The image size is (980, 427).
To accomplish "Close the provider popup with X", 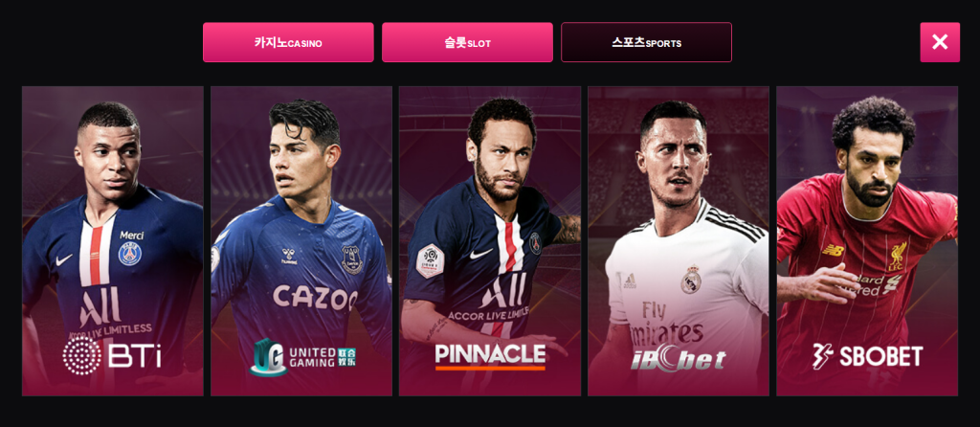I will click(940, 42).
